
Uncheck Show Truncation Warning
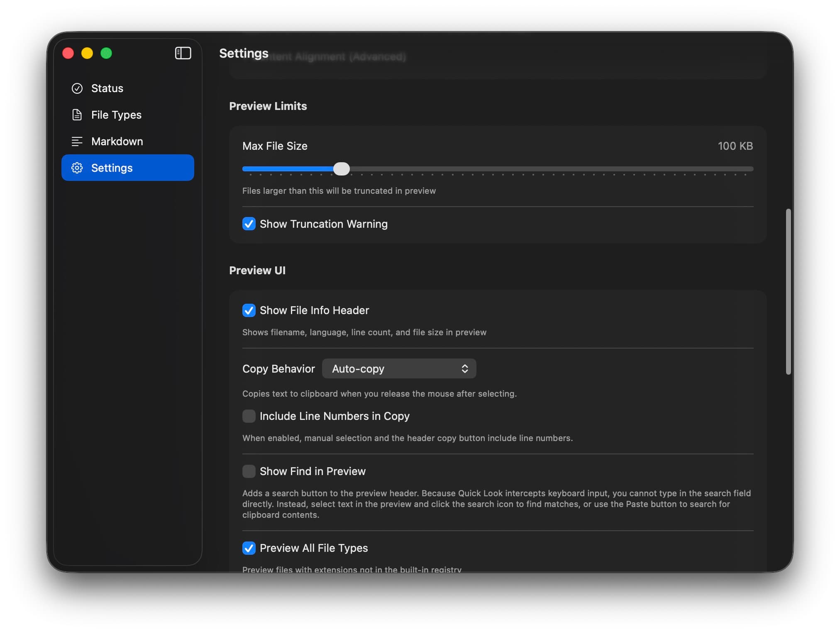coord(249,224)
